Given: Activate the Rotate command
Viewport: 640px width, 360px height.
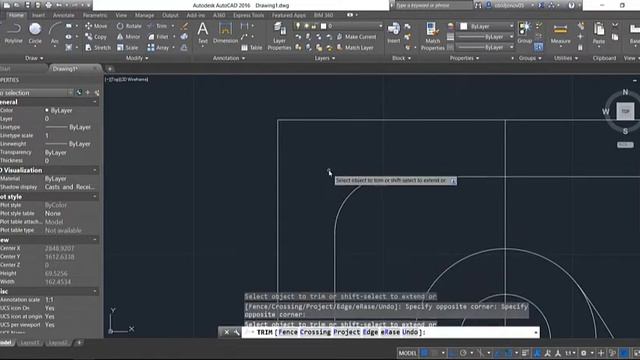Looking at the screenshot, I should point(129,26).
